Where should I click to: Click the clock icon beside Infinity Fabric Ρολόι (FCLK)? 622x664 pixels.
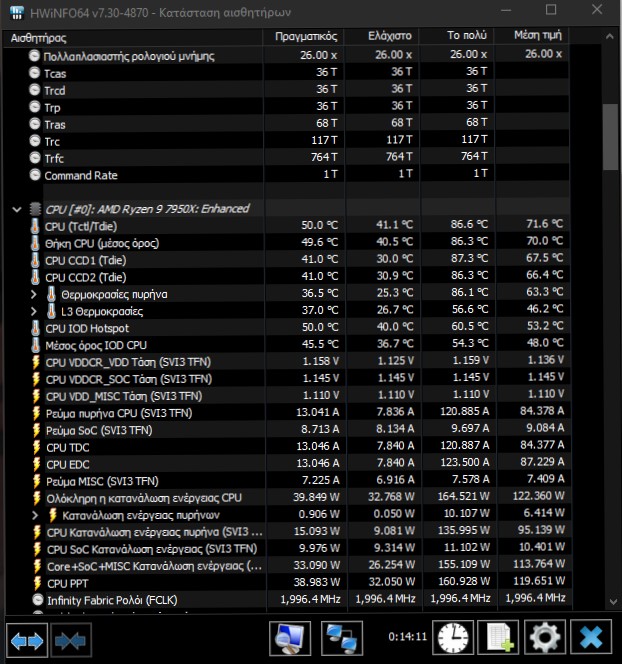pyautogui.click(x=38, y=600)
